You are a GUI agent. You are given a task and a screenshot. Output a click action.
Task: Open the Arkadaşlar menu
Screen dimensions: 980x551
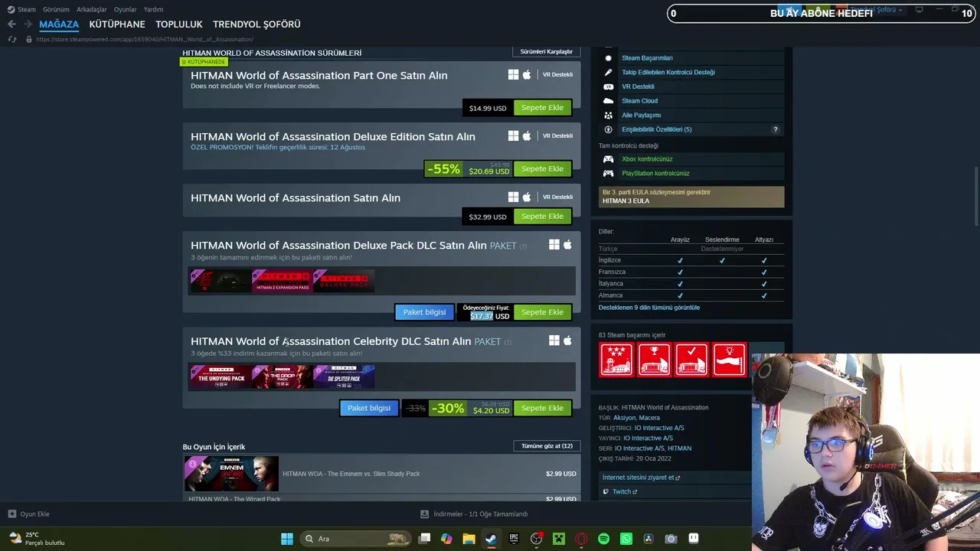click(x=92, y=10)
